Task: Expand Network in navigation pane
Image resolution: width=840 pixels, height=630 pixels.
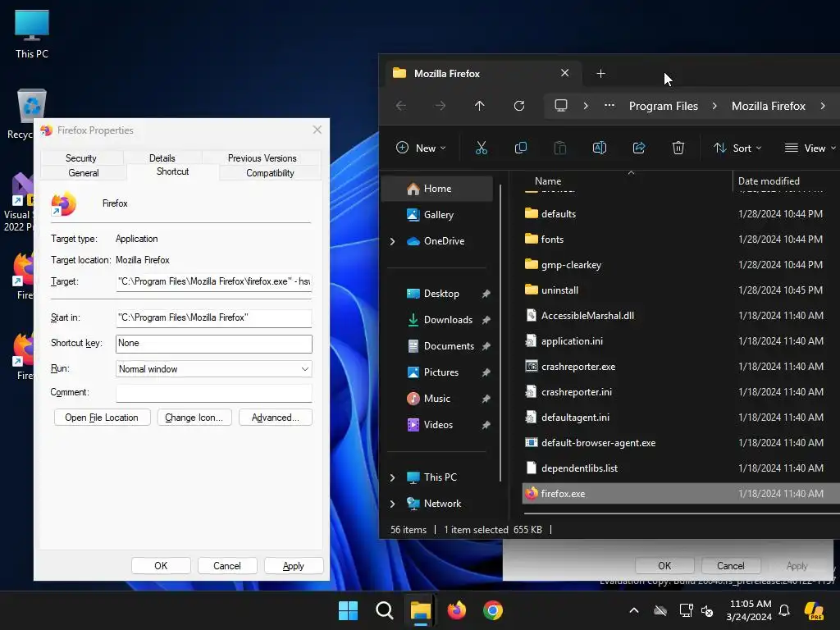Action: pyautogui.click(x=393, y=504)
